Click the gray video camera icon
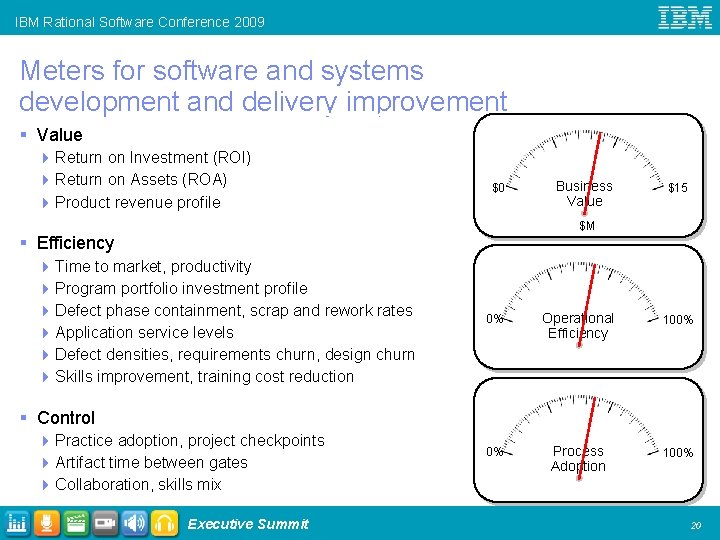The image size is (720, 540). point(105,523)
